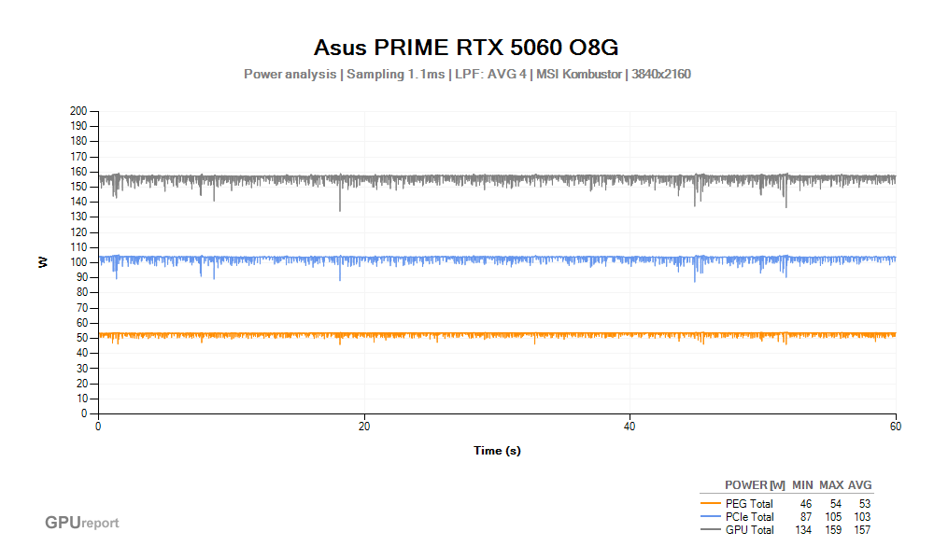Select the PEG Total legend label
Screen dimensions: 934x560
[x=749, y=504]
